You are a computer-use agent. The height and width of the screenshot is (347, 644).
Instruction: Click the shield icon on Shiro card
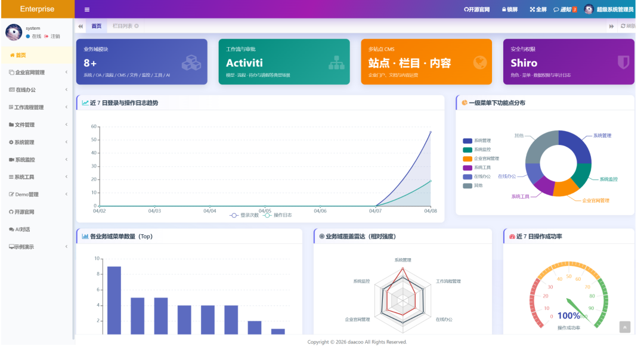point(623,63)
